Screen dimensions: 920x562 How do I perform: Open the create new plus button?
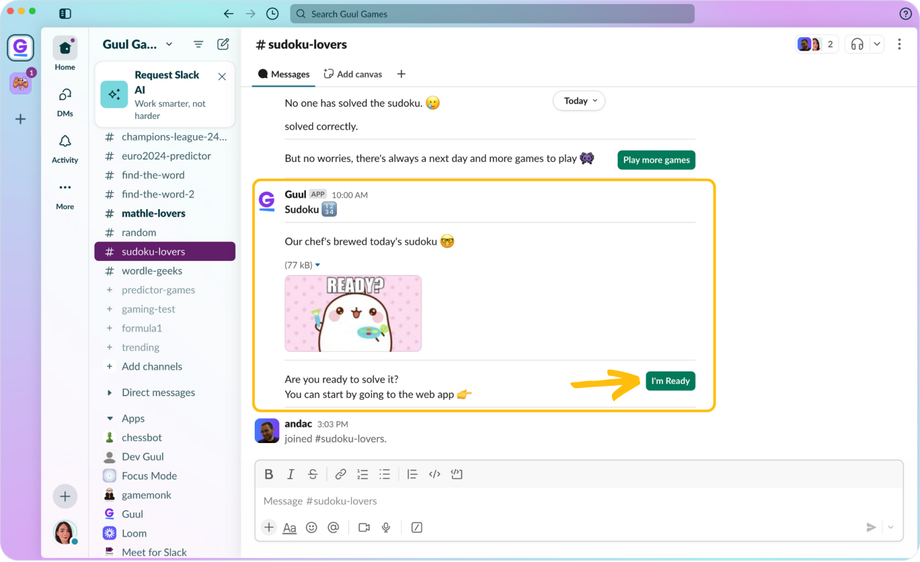[x=65, y=497]
